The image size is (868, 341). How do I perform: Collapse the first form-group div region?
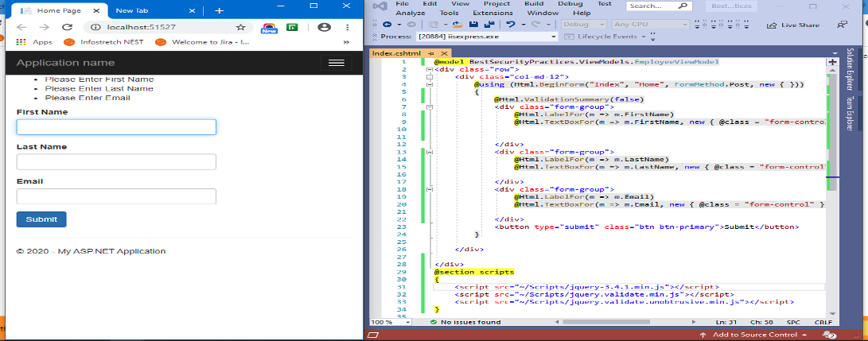coord(430,107)
